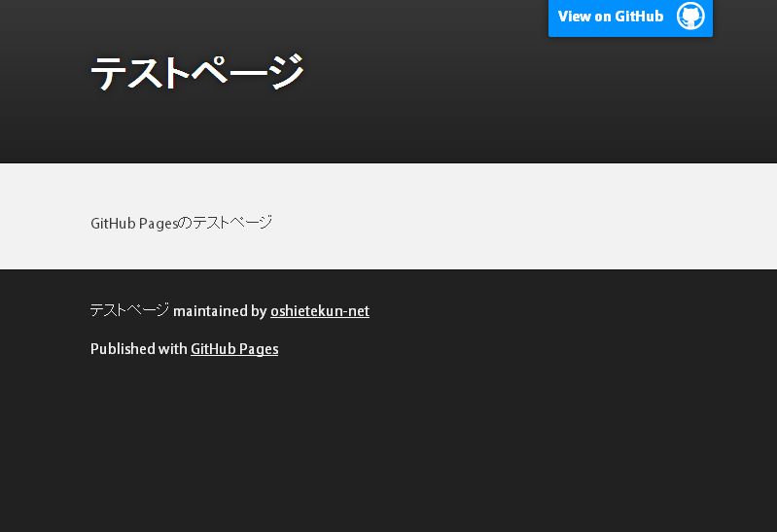Viewport: 777px width, 532px height.
Task: Open the oshietekun-net maintainer link
Action: (320, 311)
